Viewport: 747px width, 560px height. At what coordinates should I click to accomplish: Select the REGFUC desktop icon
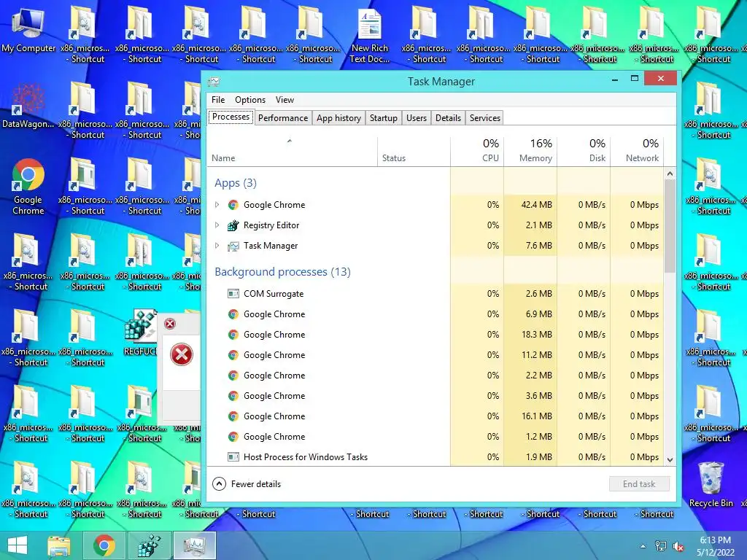[x=140, y=332]
